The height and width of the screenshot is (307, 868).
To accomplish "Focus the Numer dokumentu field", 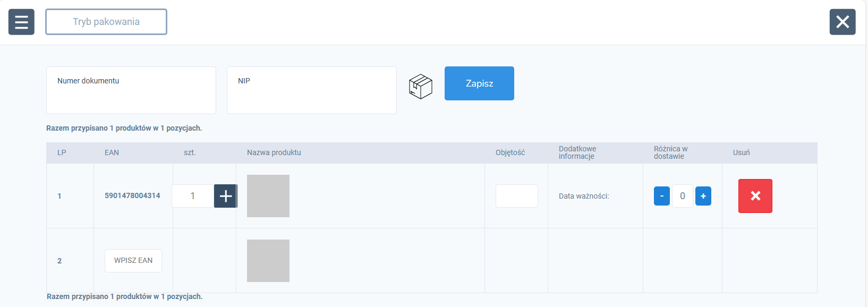I will (131, 90).
